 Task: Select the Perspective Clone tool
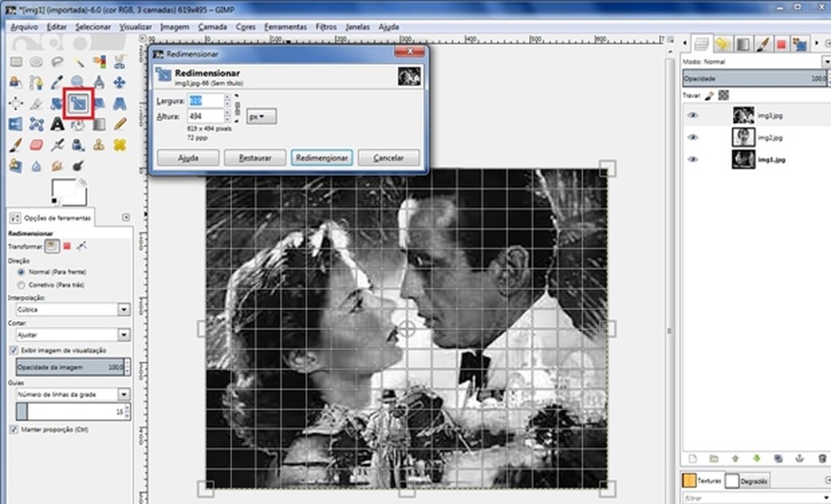click(x=16, y=165)
